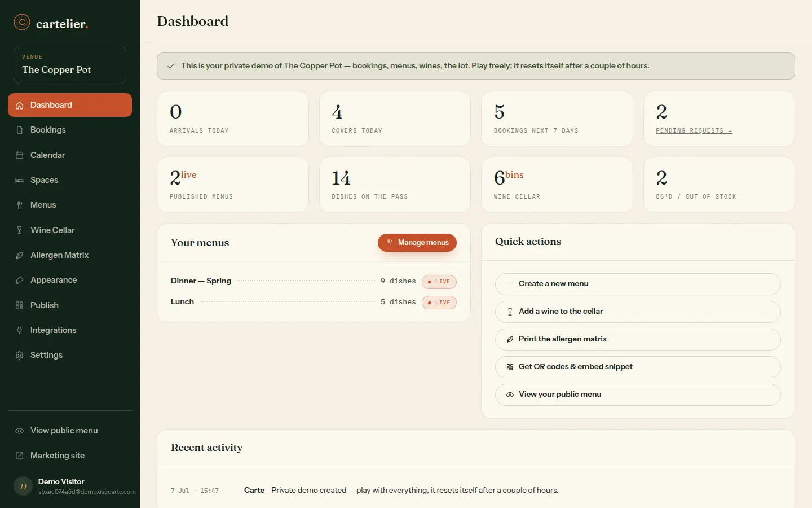Open the Bookings page from sidebar
The height and width of the screenshot is (508, 812).
coord(70,130)
